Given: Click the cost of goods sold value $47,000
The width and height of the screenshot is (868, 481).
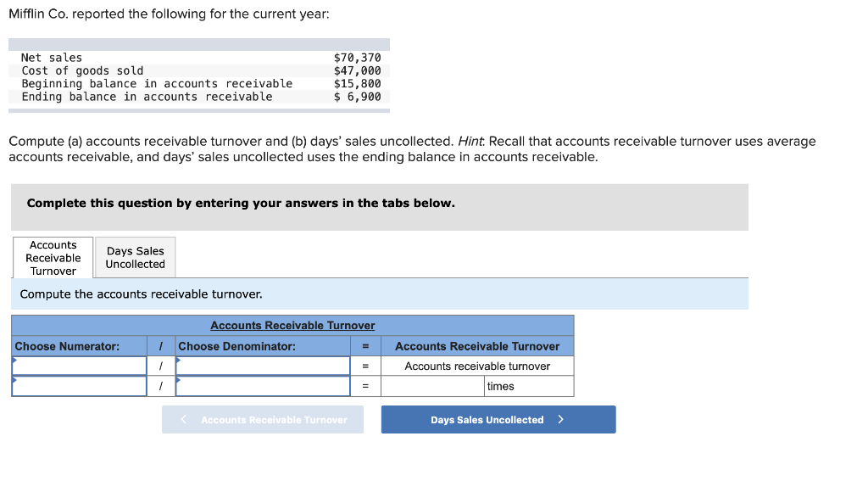Looking at the screenshot, I should pyautogui.click(x=357, y=71).
